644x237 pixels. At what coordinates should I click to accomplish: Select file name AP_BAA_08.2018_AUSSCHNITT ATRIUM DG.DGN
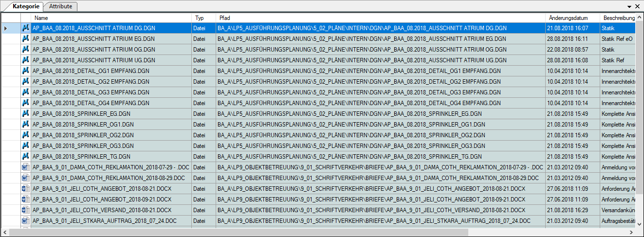[94, 28]
